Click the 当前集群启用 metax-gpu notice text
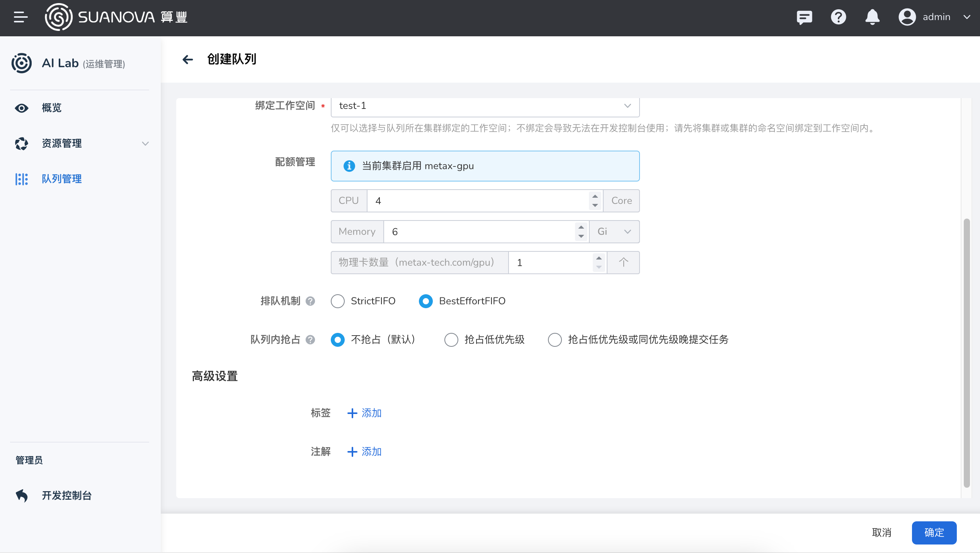The width and height of the screenshot is (980, 553). tap(418, 166)
